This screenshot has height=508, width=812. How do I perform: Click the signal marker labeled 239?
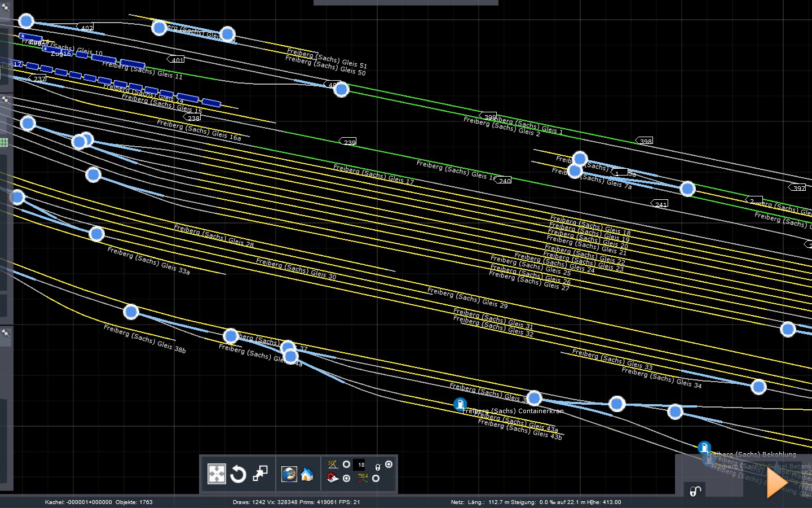pyautogui.click(x=348, y=142)
